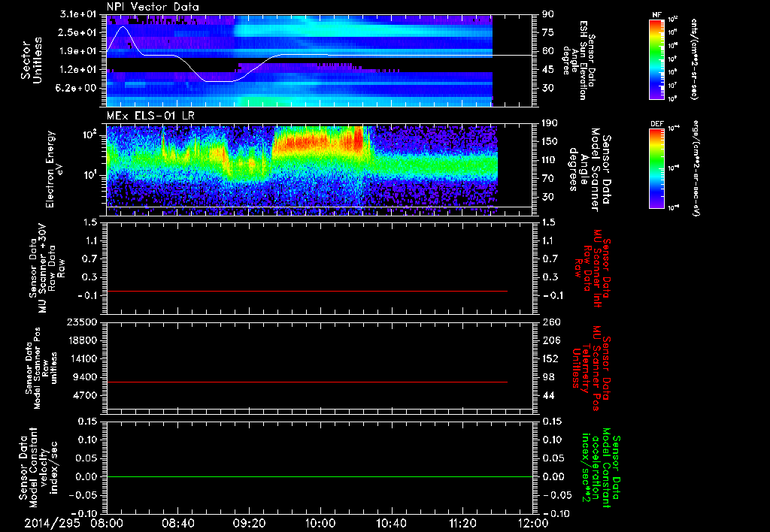The width and height of the screenshot is (770, 532).
Task: Click the 08:00 time axis label
Action: 107,524
